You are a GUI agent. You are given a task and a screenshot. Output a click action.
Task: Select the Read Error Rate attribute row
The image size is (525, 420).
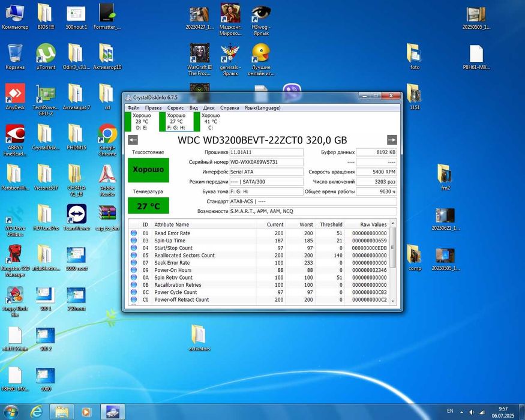point(259,233)
